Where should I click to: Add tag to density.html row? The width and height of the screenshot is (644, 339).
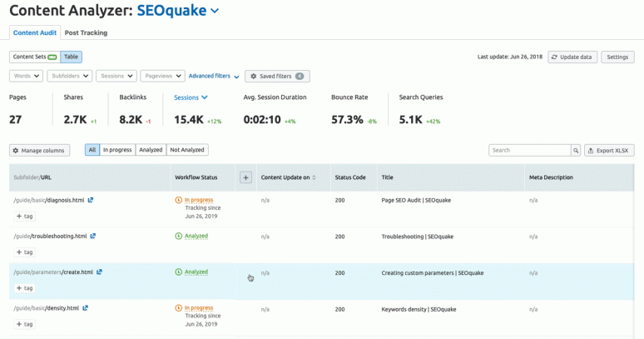tap(25, 324)
